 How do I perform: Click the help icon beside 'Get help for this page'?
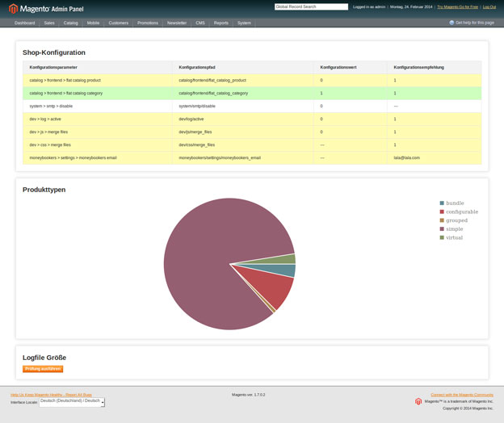pos(451,23)
